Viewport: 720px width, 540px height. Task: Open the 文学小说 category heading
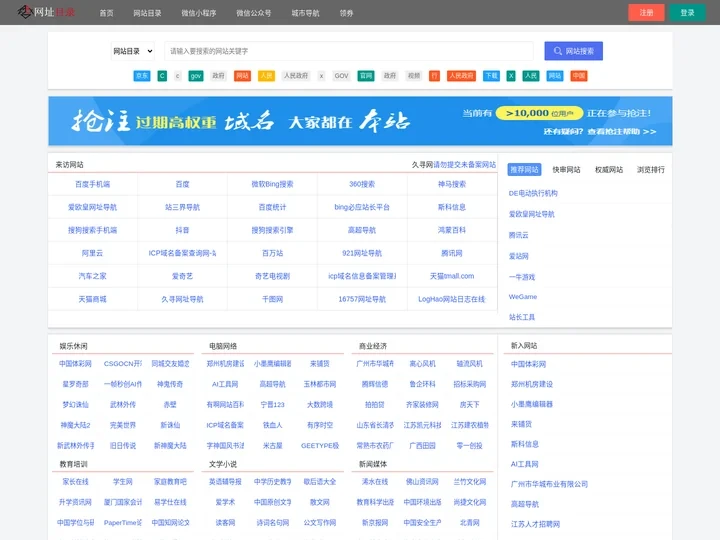[223, 464]
